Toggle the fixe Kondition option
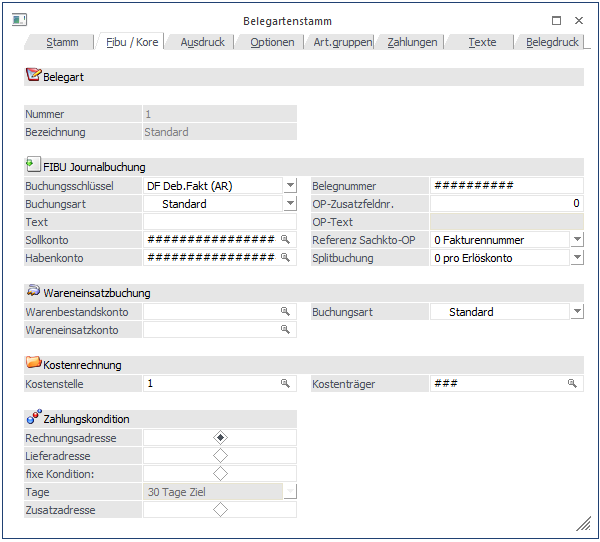This screenshot has width=600, height=542. (x=220, y=474)
